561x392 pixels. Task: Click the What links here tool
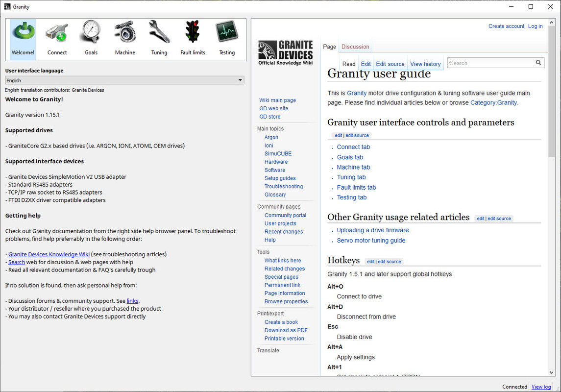tap(283, 260)
